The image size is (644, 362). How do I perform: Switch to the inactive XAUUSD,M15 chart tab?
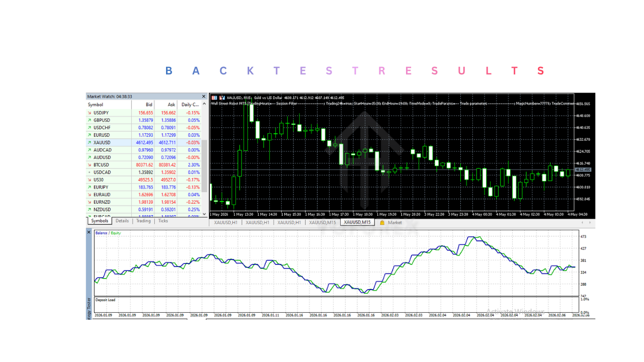point(323,222)
